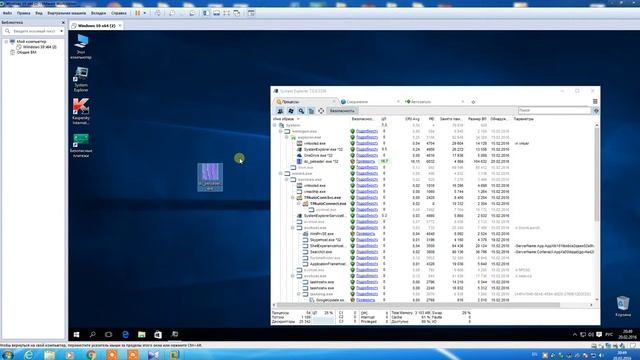Select the Корзина recycle bin icon
The image size is (640, 360).
(623, 306)
